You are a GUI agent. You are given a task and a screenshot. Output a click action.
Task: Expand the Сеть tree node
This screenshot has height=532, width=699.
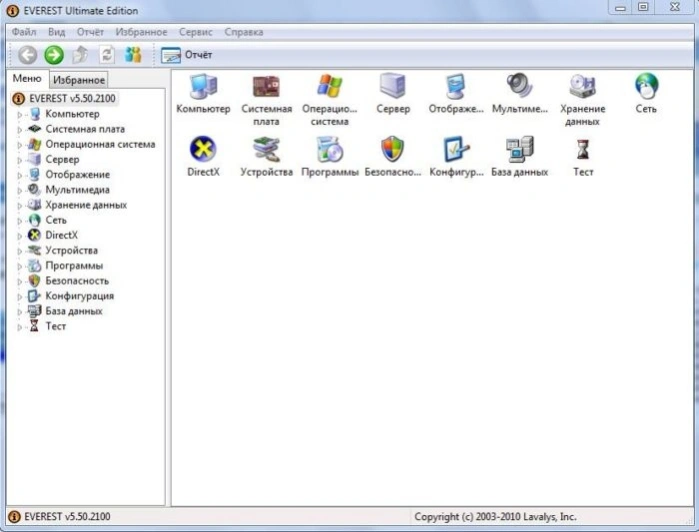tap(19, 221)
